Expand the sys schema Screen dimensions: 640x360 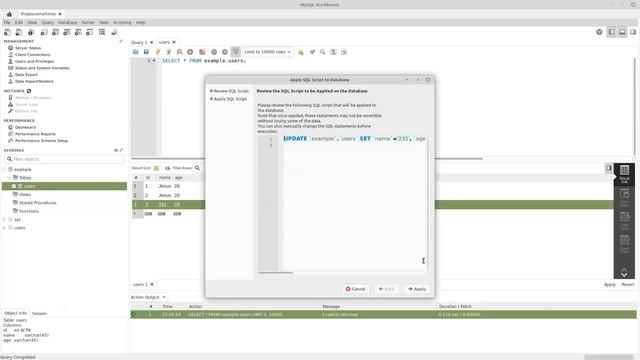[x=4, y=220]
